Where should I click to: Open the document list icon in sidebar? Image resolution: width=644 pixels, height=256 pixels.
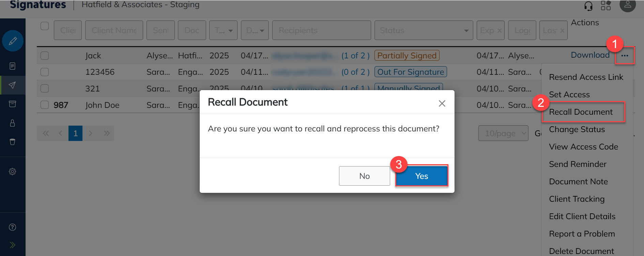point(13,66)
